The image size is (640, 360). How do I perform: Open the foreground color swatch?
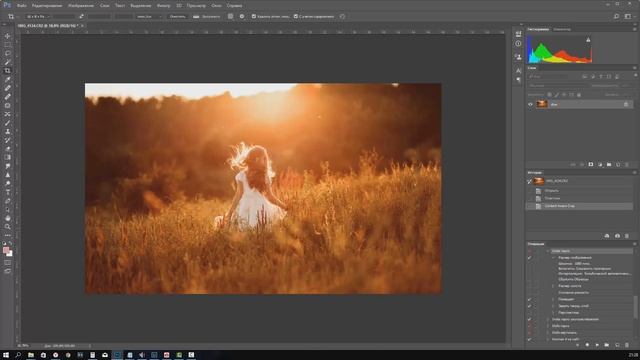(x=5, y=250)
